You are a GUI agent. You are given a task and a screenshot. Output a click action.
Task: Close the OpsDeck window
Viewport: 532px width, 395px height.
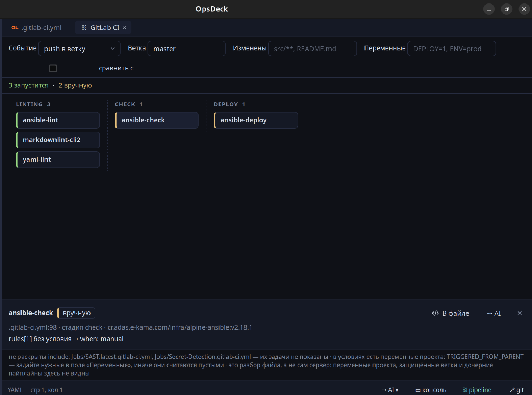click(524, 9)
